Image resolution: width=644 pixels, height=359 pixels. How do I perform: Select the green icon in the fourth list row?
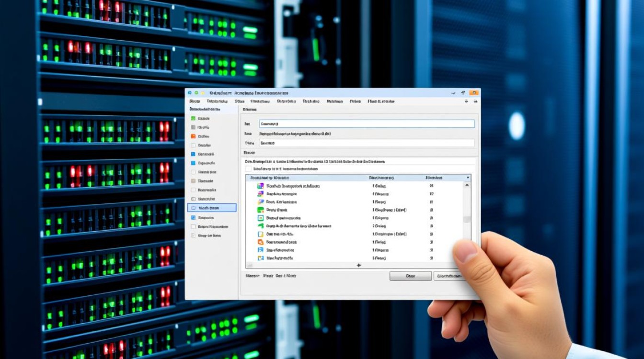261,210
